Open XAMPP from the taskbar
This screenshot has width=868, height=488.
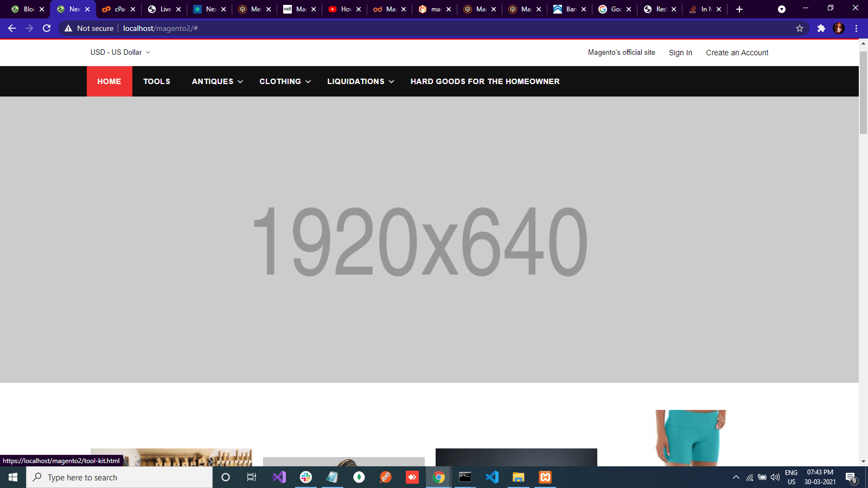pyautogui.click(x=545, y=477)
